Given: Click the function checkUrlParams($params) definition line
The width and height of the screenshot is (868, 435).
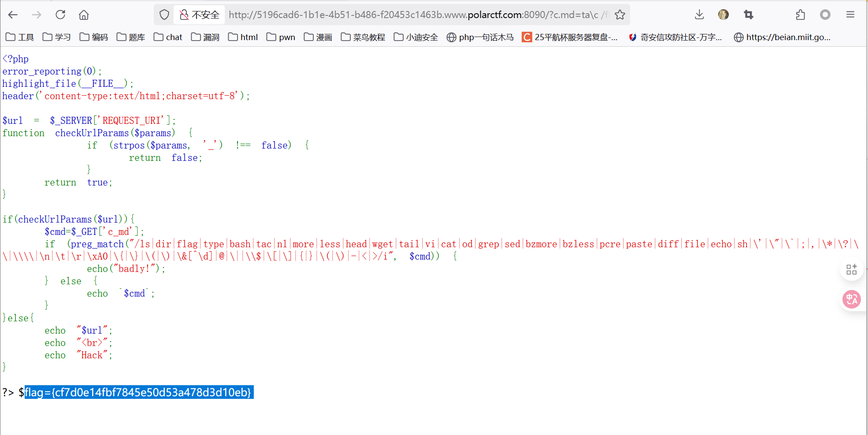Looking at the screenshot, I should (x=97, y=133).
